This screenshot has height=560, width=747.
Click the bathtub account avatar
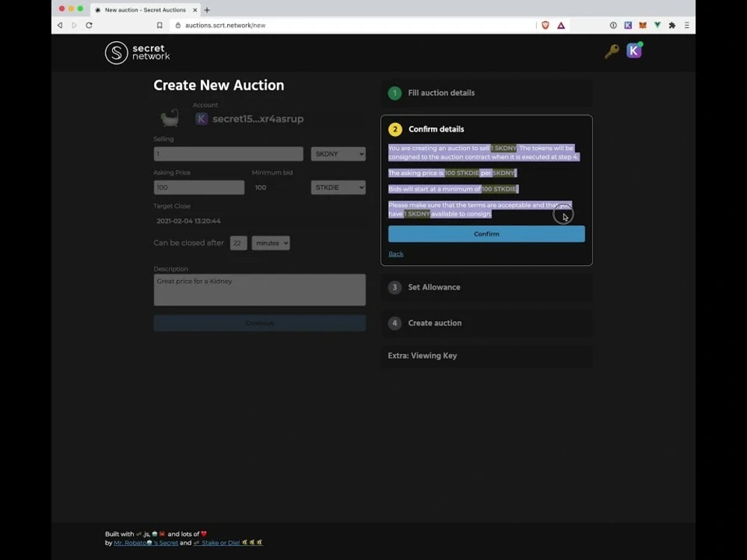(170, 117)
